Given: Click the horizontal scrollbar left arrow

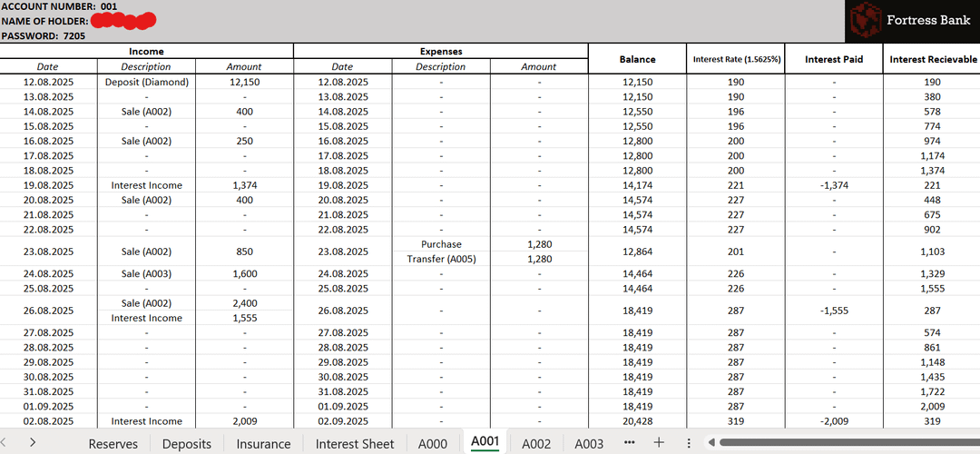Looking at the screenshot, I should pos(711,442).
